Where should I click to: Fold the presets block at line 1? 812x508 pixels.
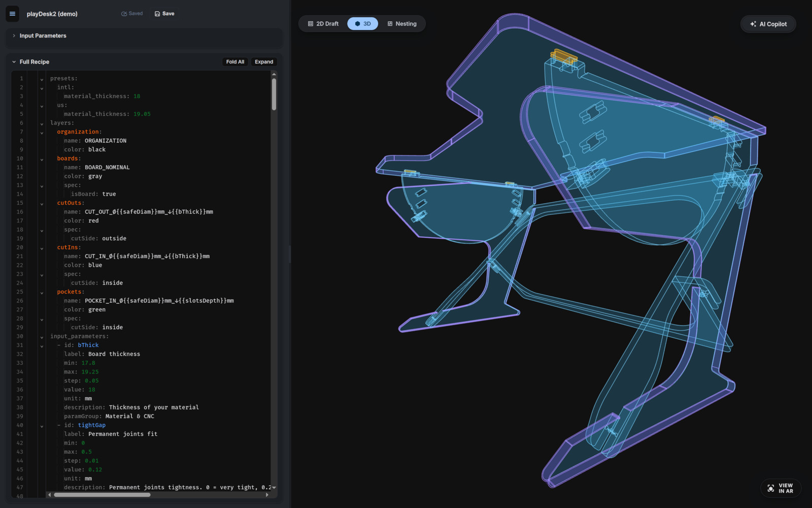pos(42,79)
